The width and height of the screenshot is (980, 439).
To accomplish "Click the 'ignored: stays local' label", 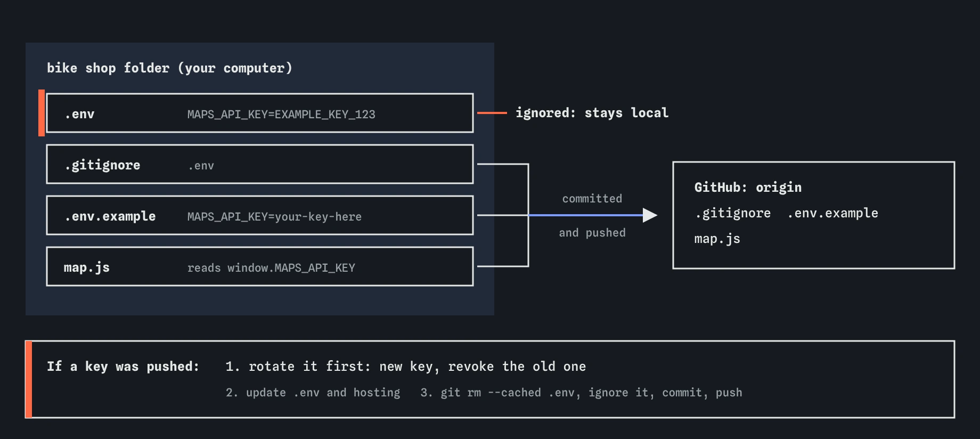I will pos(592,113).
